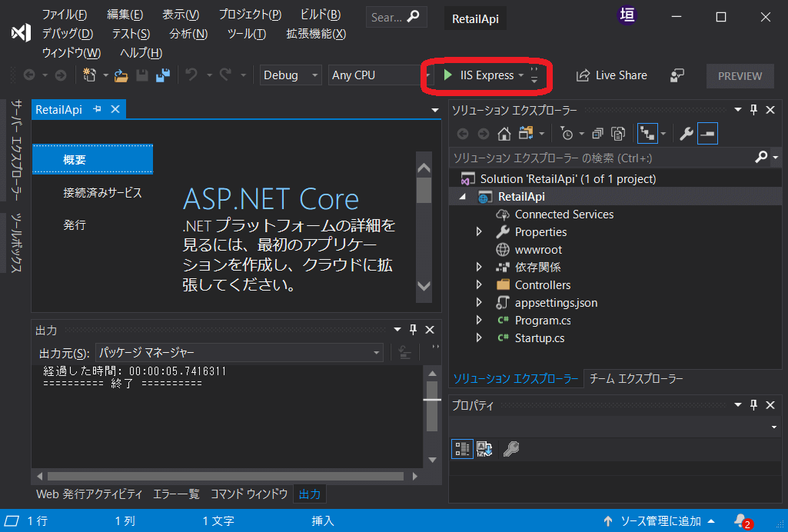Open the ファイル(F) menu
788x532 pixels.
point(65,15)
